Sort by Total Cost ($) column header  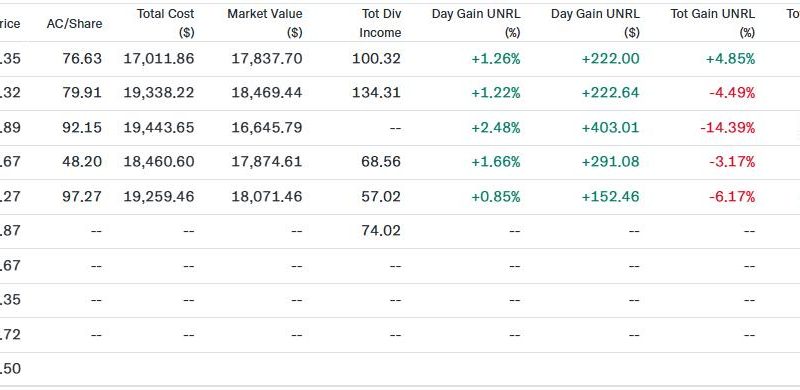[x=165, y=23]
